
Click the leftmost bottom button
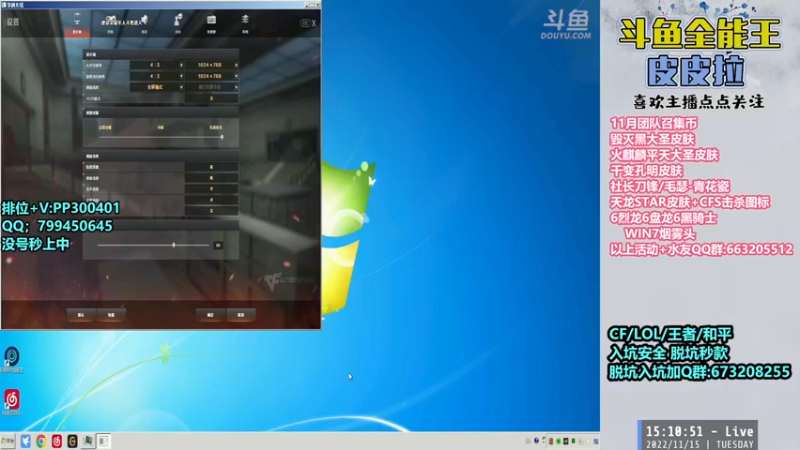click(x=81, y=315)
